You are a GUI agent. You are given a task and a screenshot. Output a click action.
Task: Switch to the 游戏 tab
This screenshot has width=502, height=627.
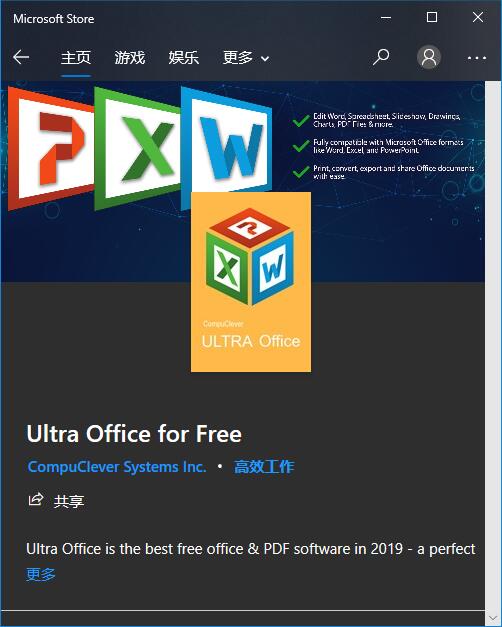point(130,58)
